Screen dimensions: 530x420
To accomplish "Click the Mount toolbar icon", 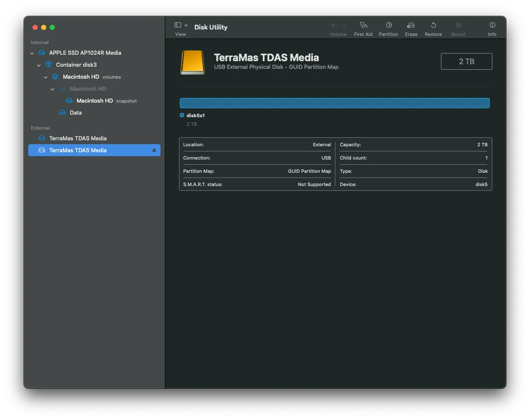I will click(458, 26).
